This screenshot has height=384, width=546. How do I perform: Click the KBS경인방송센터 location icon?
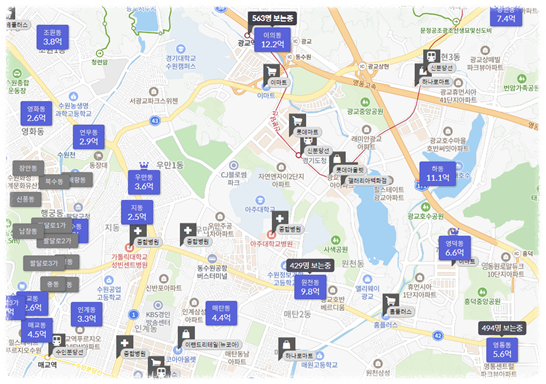tap(158, 305)
